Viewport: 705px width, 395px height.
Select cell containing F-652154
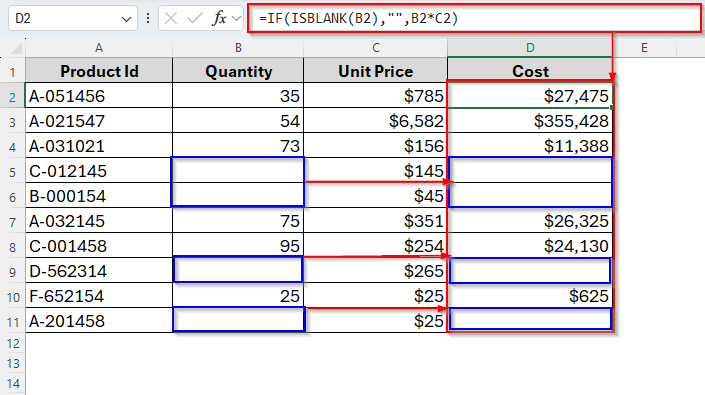click(99, 296)
